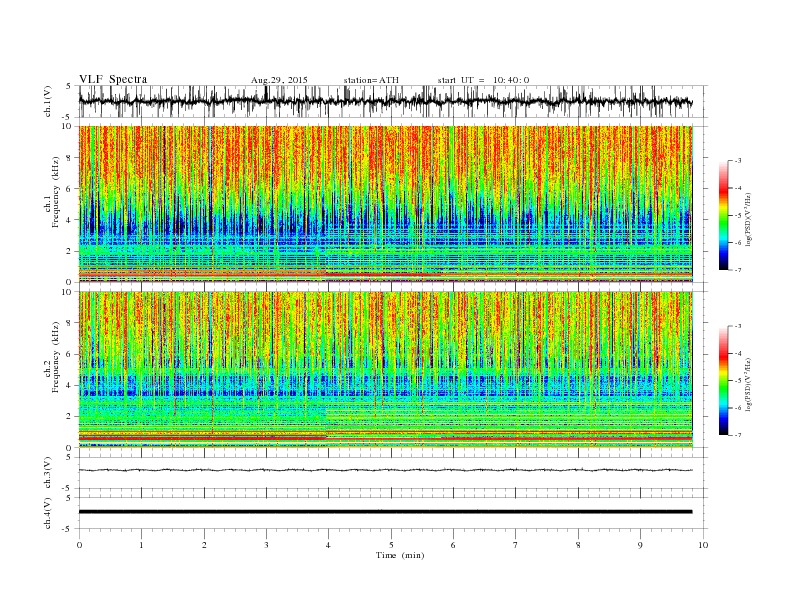Click the "1" minute tick label
The image size is (792, 612).
coord(141,545)
